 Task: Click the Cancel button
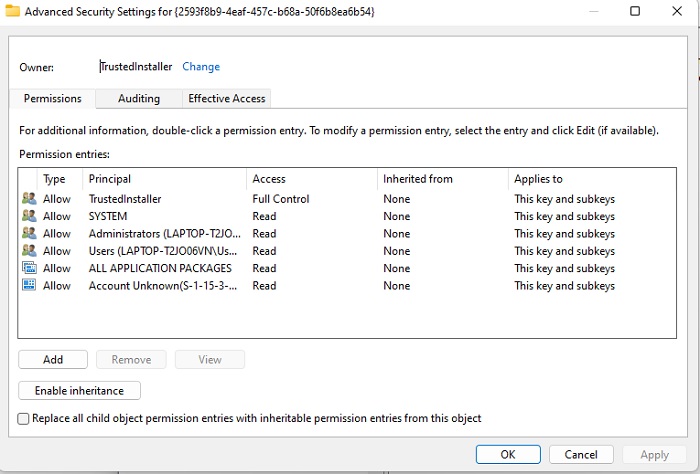pos(581,454)
